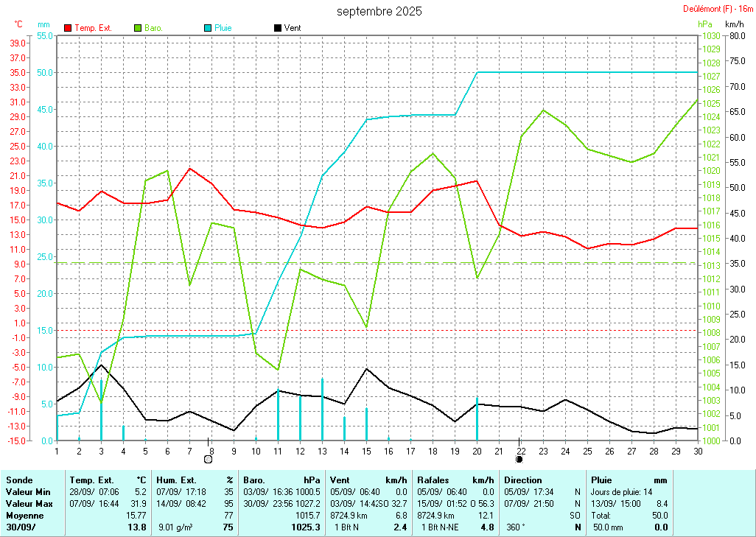This screenshot has height=537, width=756.
Task: Select the green Baro. legend square
Action: coord(138,28)
